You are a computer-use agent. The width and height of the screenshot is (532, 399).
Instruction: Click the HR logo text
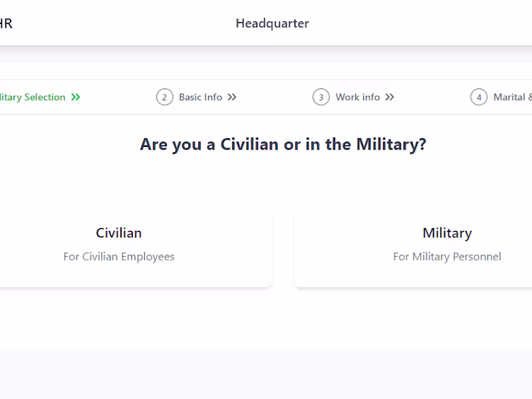coord(6,24)
